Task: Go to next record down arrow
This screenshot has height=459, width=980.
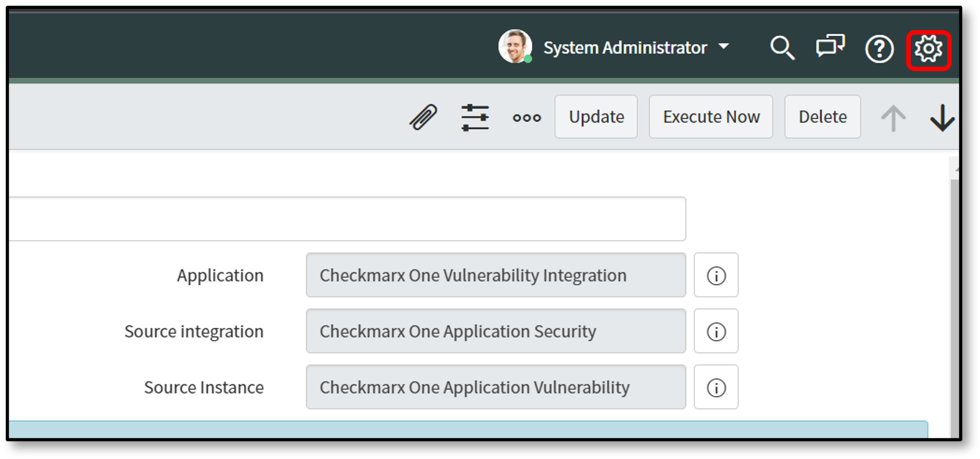Action: tap(942, 118)
